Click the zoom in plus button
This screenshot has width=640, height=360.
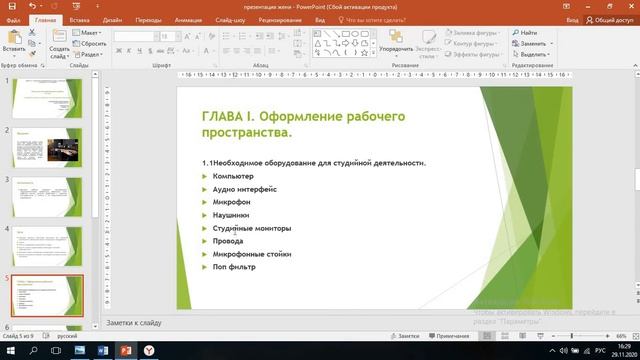point(607,336)
